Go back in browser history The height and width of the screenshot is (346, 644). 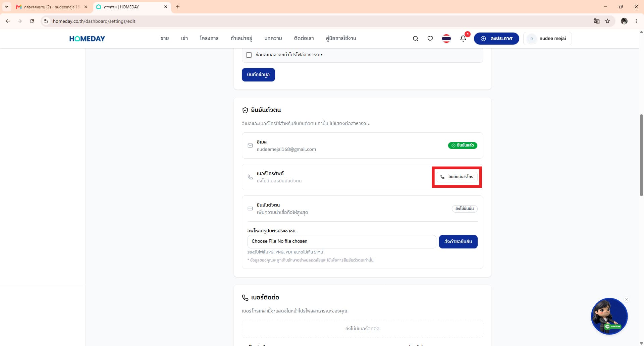(x=8, y=21)
